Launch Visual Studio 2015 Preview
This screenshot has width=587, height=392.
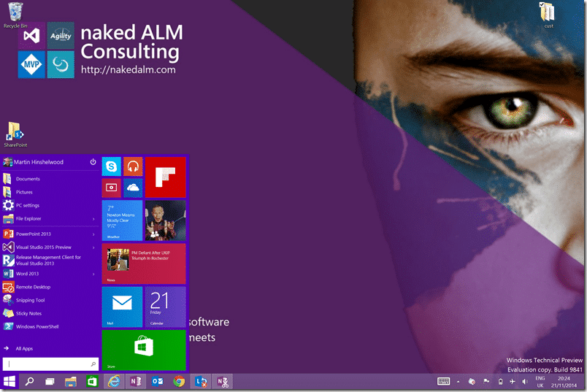click(45, 247)
